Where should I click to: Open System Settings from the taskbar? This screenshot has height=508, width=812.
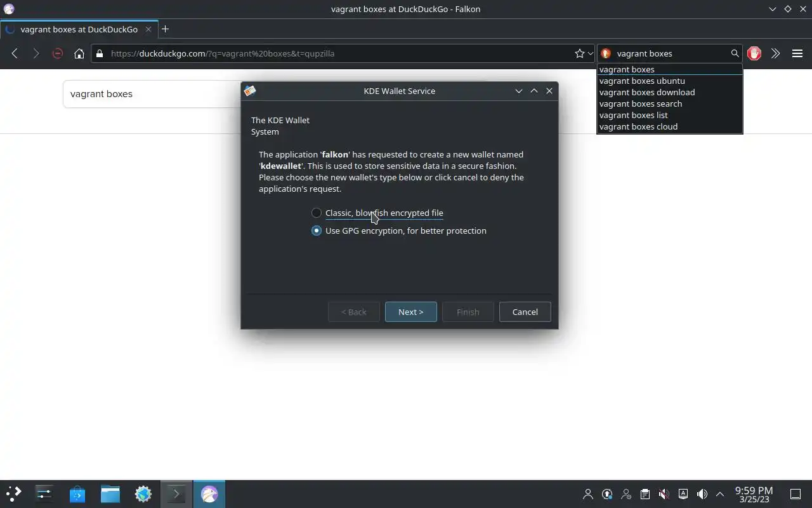pos(44,493)
